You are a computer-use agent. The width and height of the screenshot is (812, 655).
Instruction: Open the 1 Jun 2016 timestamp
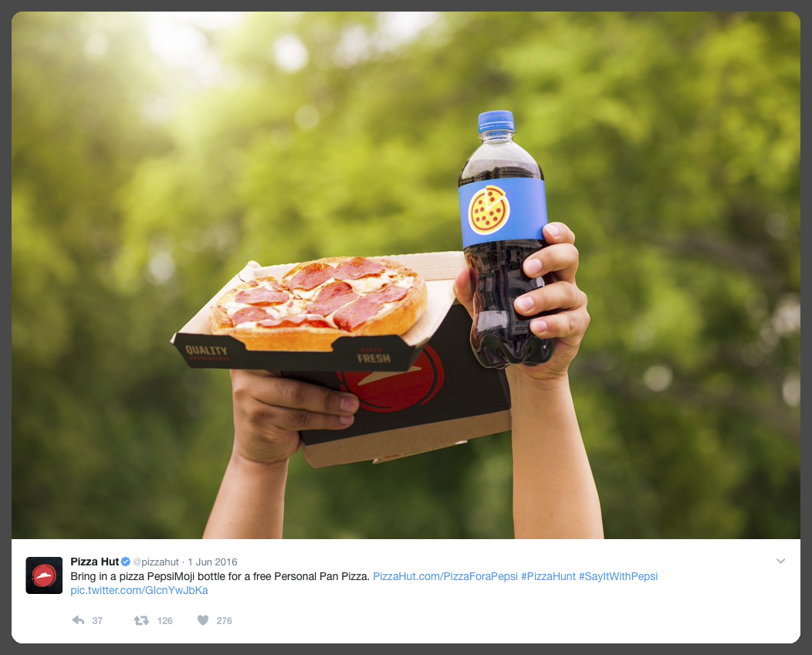pyautogui.click(x=212, y=562)
